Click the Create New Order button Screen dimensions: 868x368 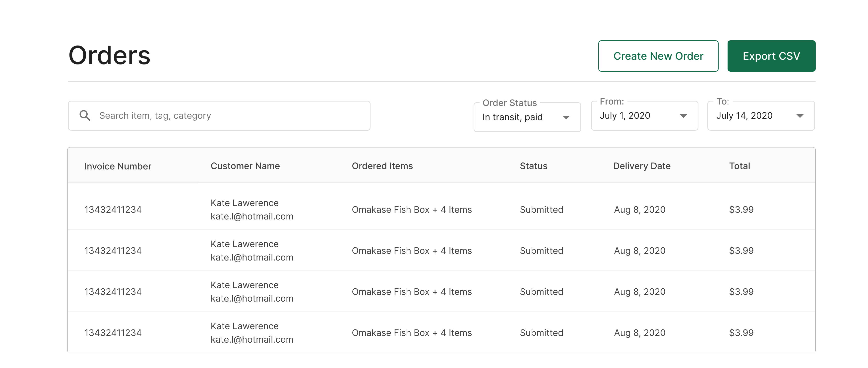coord(658,56)
